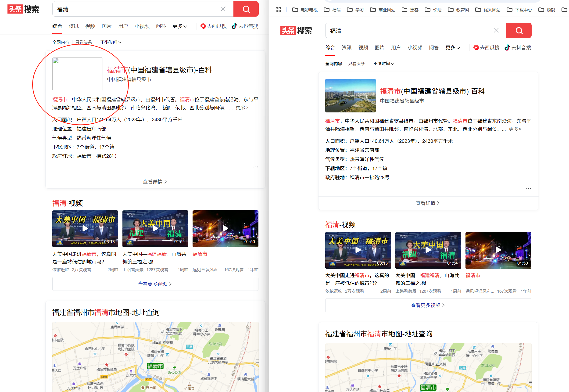569x392 pixels.
Task: Switch to 小视频 tab in right window
Action: tap(415, 47)
